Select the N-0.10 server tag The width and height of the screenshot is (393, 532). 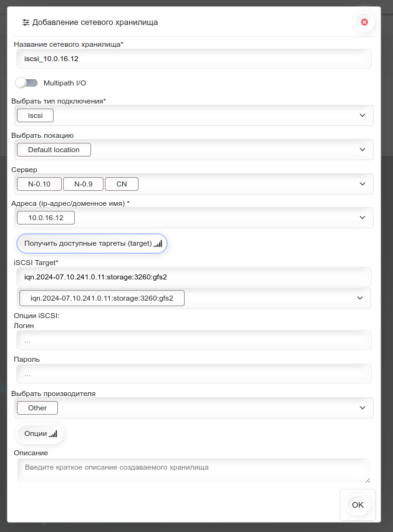click(39, 184)
